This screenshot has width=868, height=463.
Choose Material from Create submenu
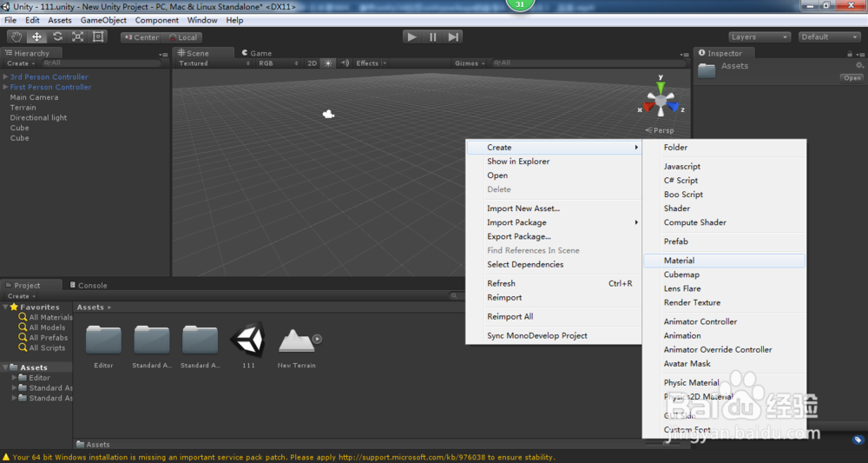(724, 261)
